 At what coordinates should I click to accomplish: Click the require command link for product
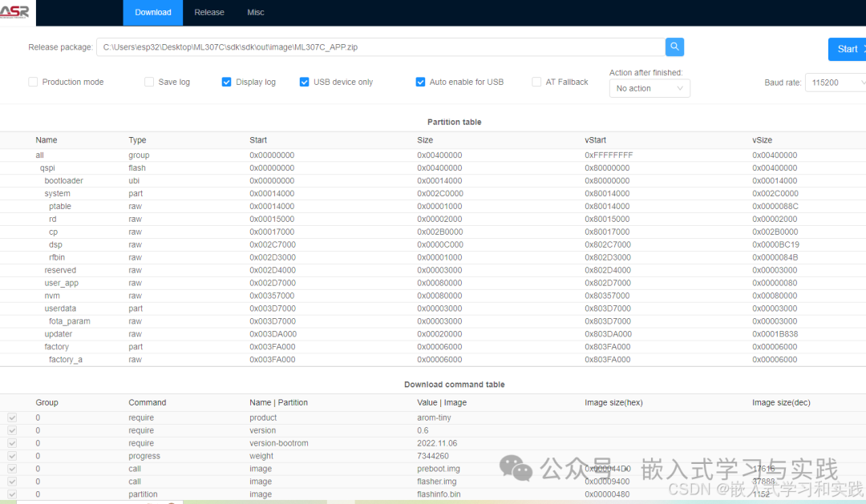coord(141,417)
